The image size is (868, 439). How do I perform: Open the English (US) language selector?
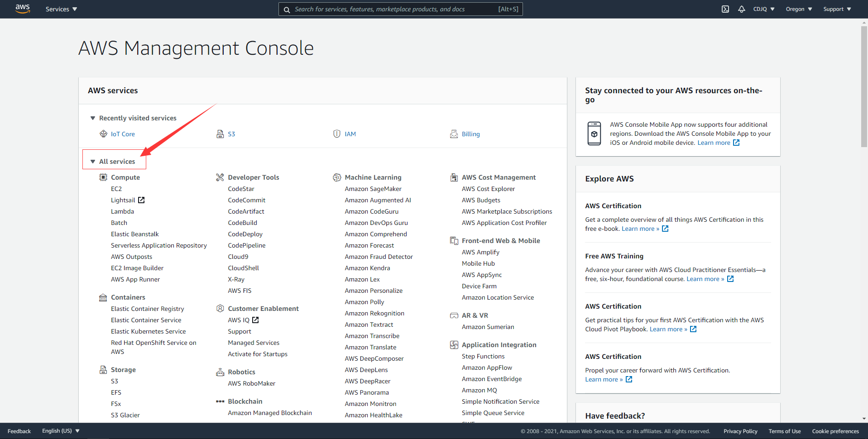pyautogui.click(x=61, y=431)
